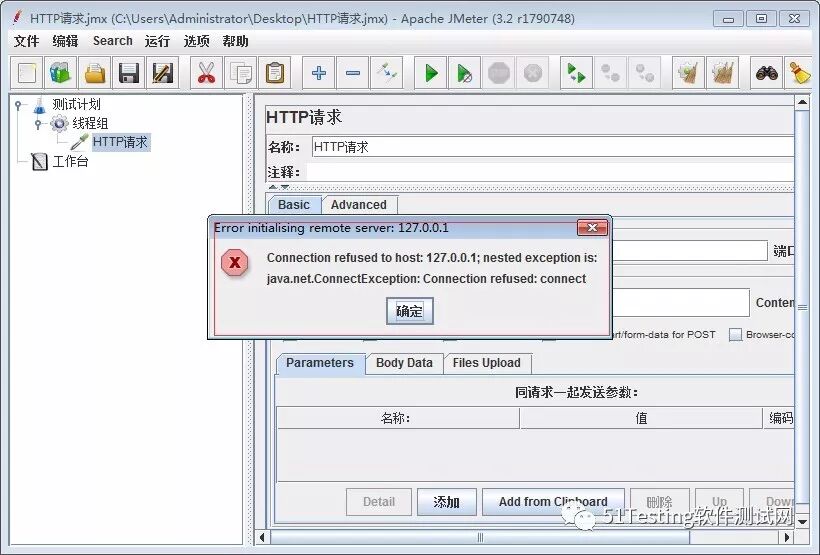
Task: Click the 值 column header
Action: click(x=641, y=418)
